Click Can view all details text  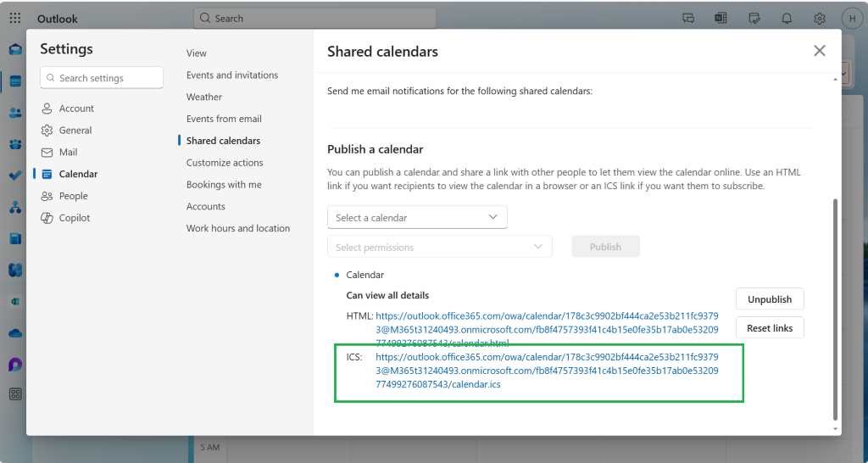click(x=387, y=295)
